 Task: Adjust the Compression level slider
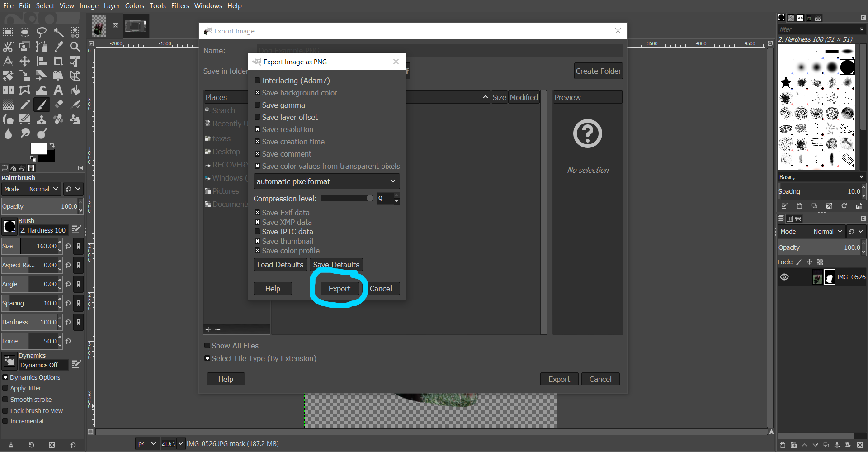(x=347, y=199)
